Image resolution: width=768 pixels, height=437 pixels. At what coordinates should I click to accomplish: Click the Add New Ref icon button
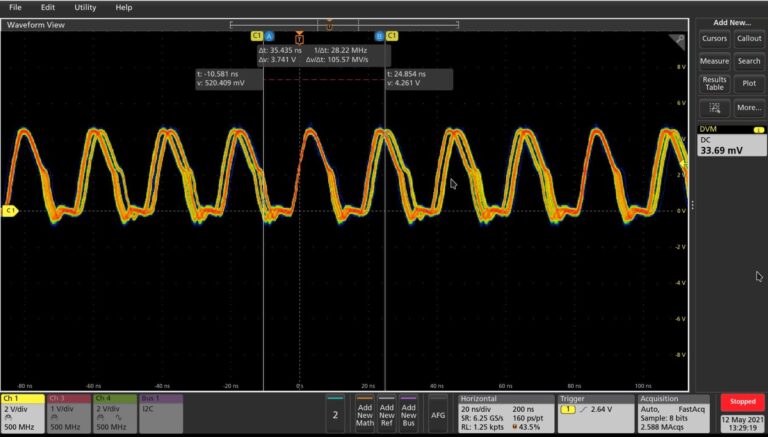pyautogui.click(x=386, y=413)
